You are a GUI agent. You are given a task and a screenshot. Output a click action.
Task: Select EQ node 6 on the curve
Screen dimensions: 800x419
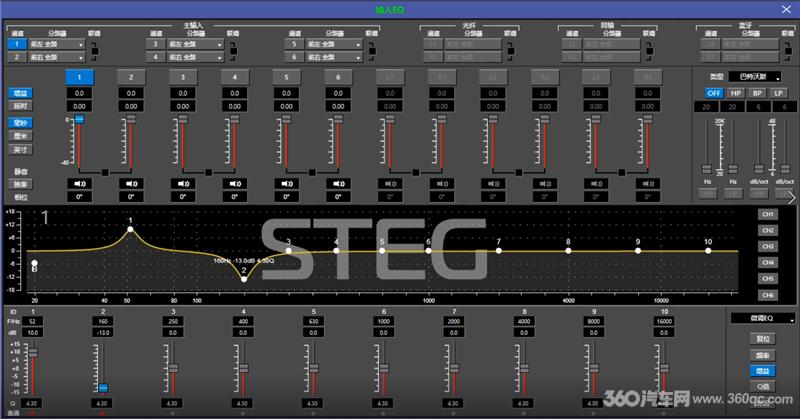(429, 251)
